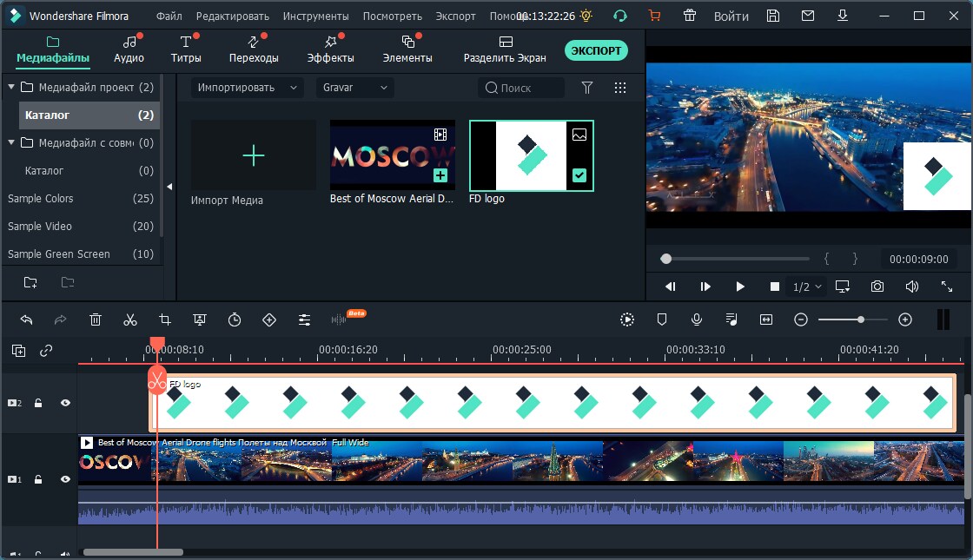Open preview volume speaker icon

pos(911,286)
